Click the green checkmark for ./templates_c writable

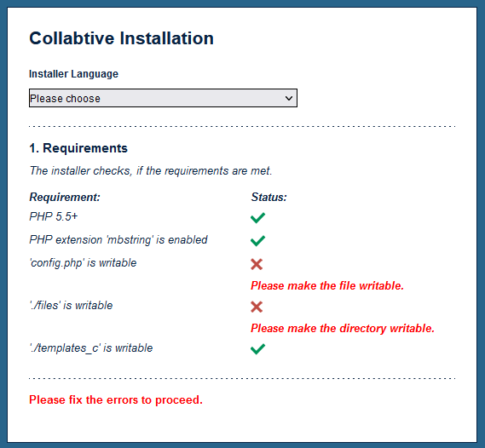click(257, 349)
